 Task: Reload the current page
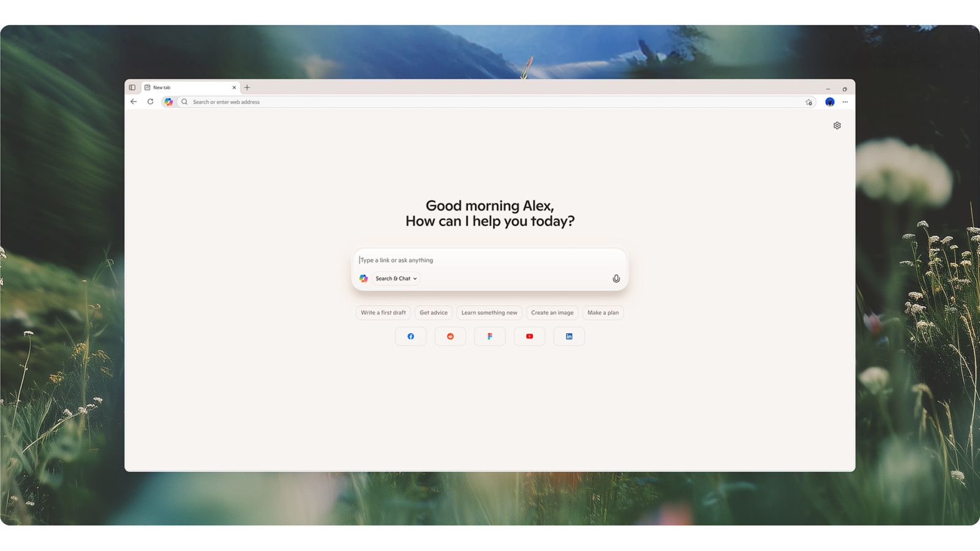pos(150,102)
